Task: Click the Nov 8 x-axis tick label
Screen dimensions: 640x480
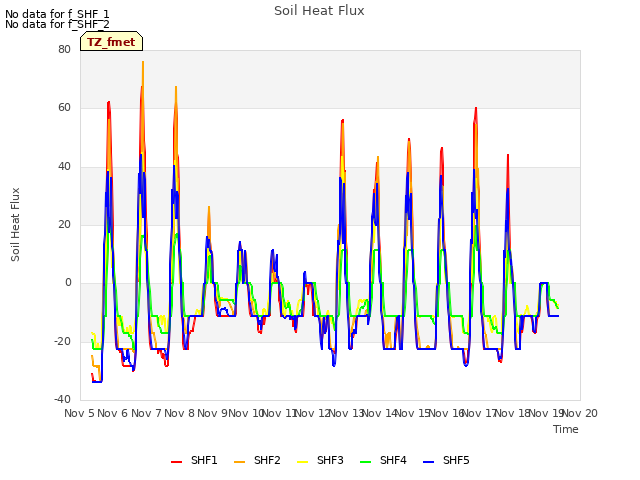Action: coord(179,413)
